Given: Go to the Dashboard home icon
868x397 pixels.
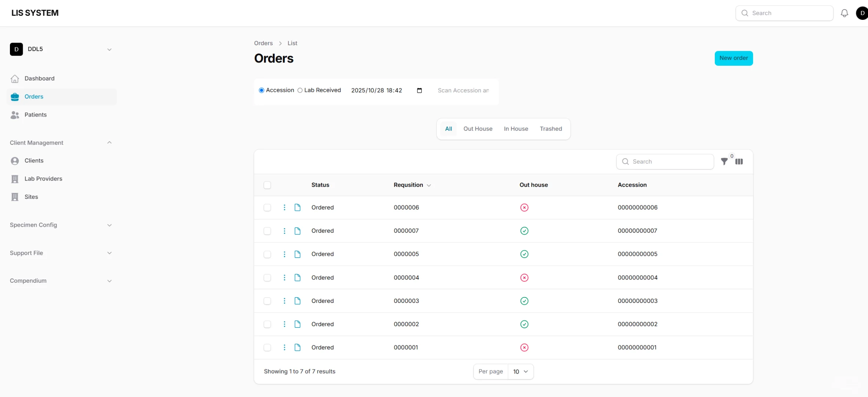Looking at the screenshot, I should pyautogui.click(x=15, y=79).
